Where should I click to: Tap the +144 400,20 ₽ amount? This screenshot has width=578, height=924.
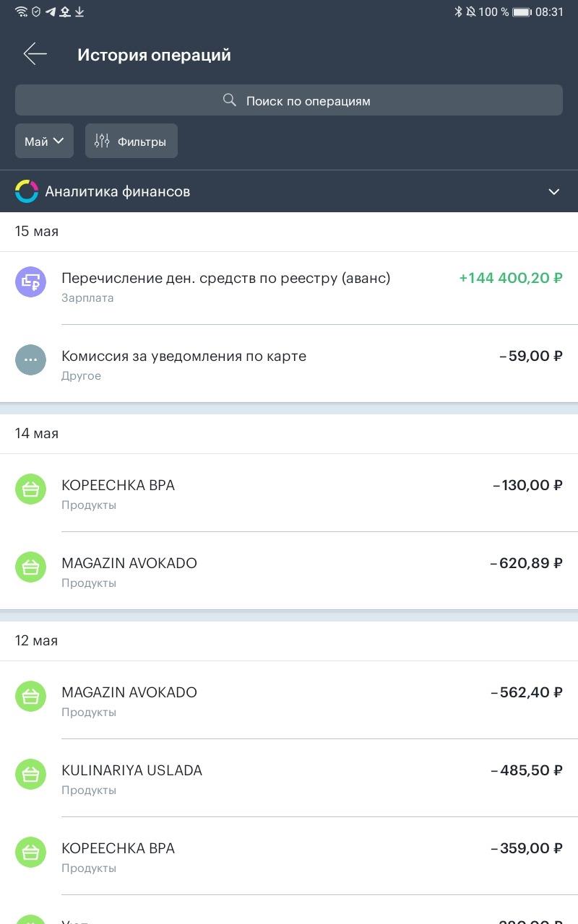511,278
